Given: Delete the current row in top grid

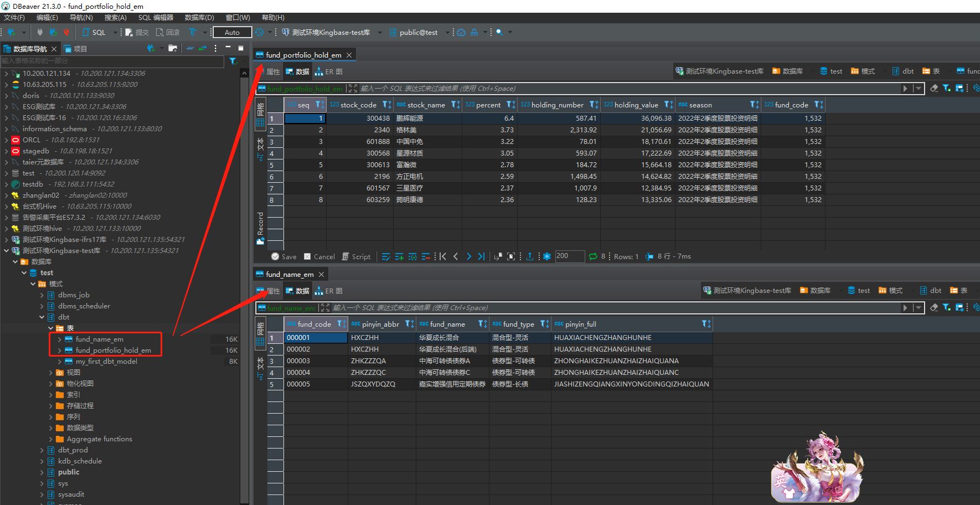Looking at the screenshot, I should point(426,256).
